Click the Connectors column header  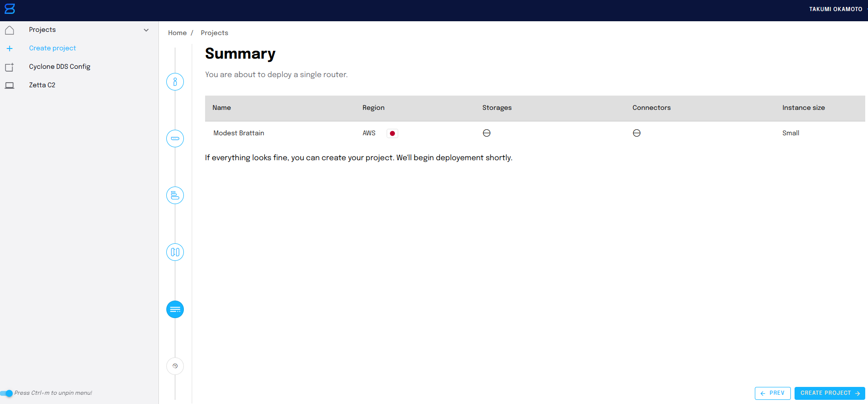point(651,108)
